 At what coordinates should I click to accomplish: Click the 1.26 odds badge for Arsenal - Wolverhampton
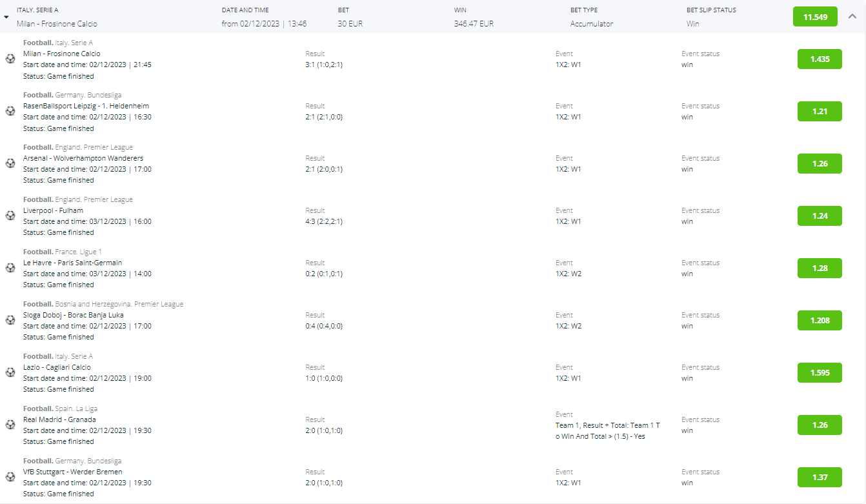pyautogui.click(x=820, y=163)
